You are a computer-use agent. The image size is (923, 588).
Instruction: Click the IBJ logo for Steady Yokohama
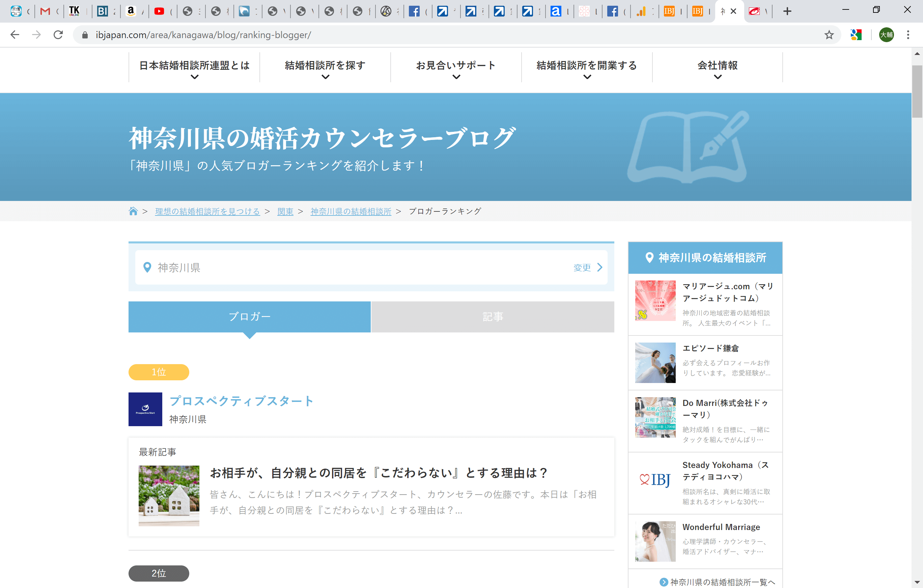(x=655, y=479)
